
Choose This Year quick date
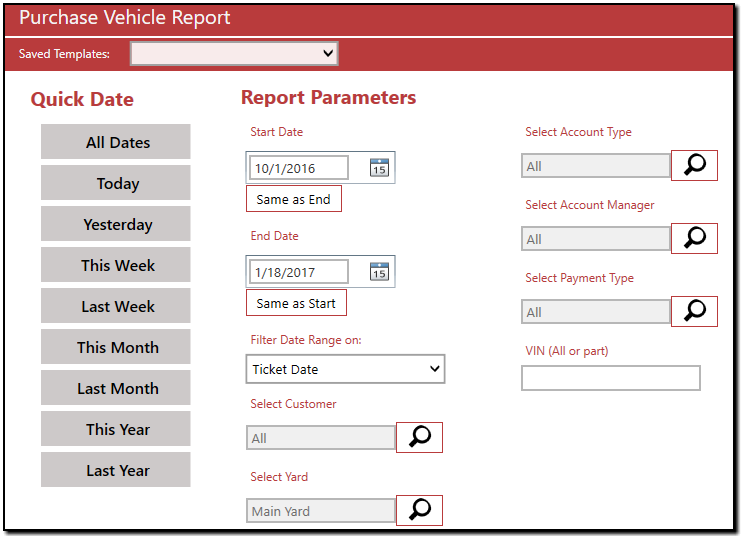tap(116, 429)
